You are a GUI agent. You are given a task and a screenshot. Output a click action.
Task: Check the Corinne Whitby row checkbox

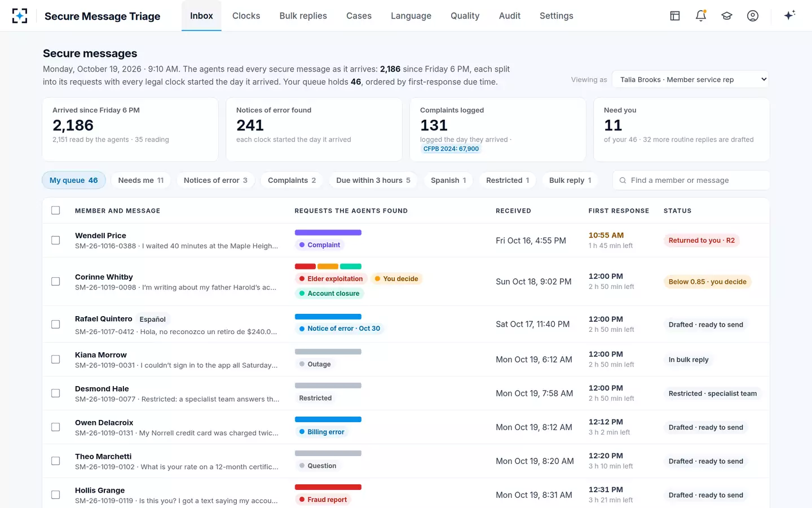pyautogui.click(x=56, y=282)
